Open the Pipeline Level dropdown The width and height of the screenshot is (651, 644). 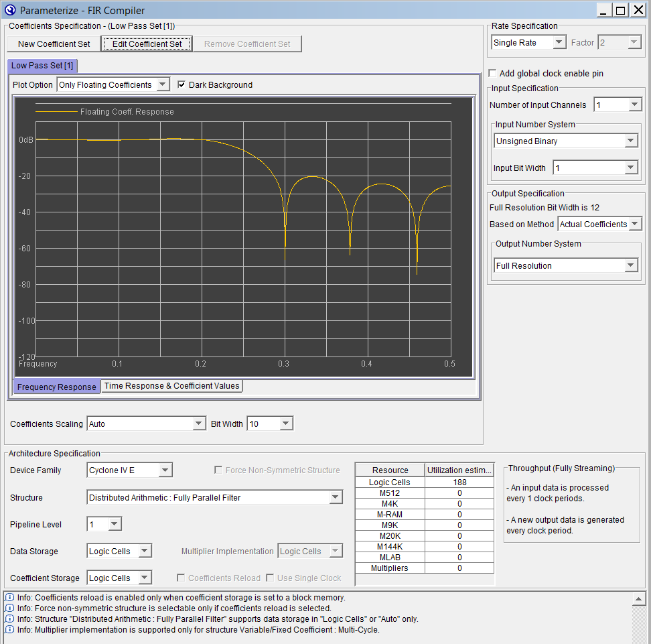click(x=115, y=524)
